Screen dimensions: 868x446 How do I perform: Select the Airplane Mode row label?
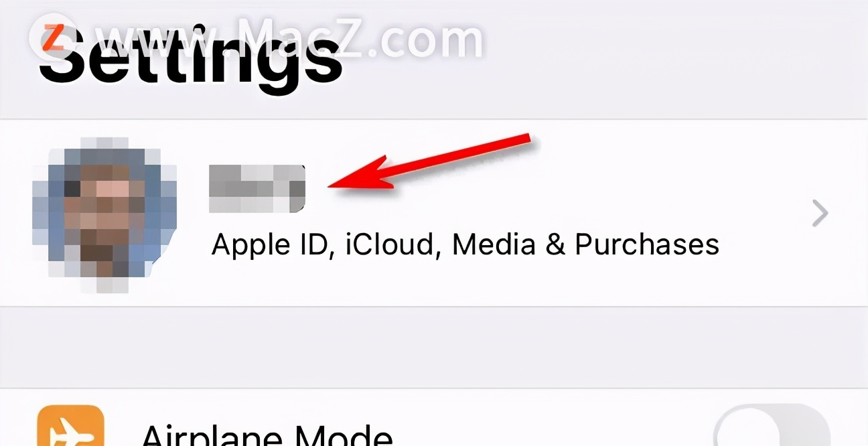267,434
